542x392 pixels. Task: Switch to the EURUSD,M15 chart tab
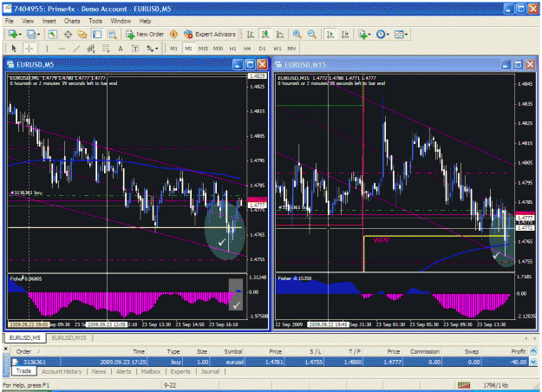tap(69, 337)
